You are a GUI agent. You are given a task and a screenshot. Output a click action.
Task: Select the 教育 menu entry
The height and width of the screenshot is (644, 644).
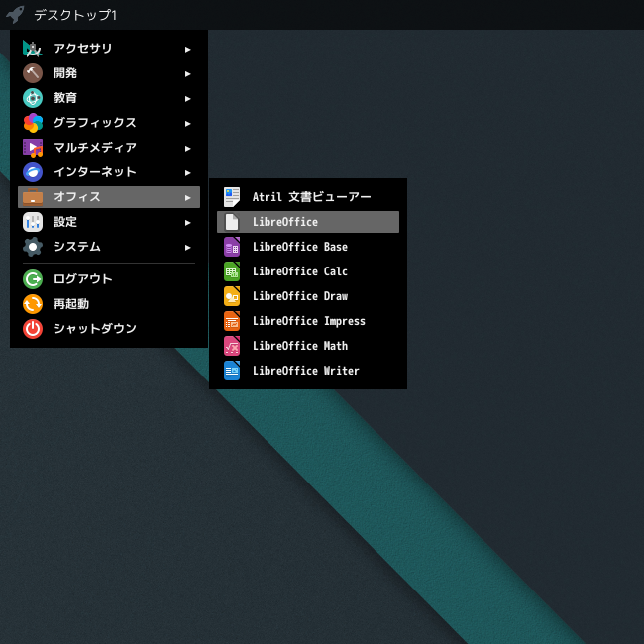click(x=109, y=98)
